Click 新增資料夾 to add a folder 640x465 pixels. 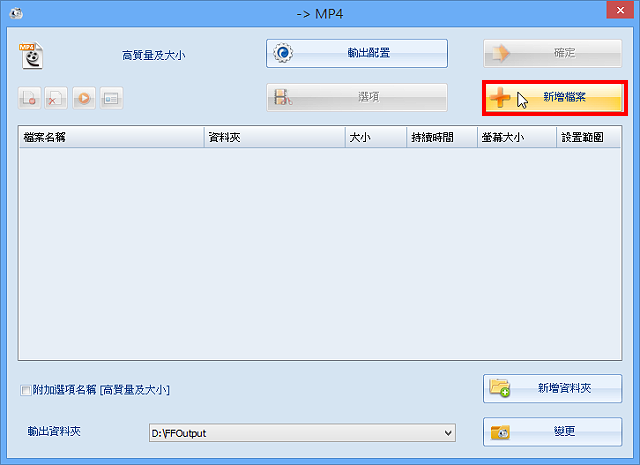(x=553, y=388)
